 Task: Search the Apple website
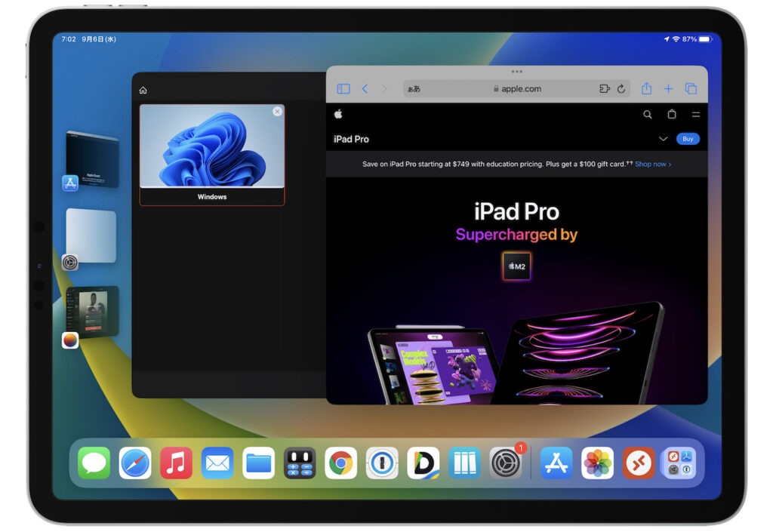coord(647,115)
